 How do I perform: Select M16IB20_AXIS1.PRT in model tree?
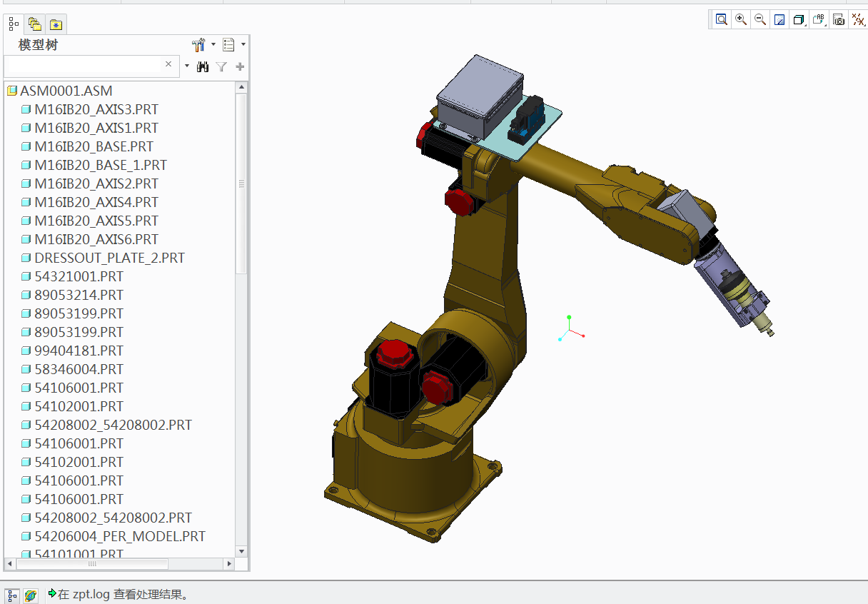96,128
